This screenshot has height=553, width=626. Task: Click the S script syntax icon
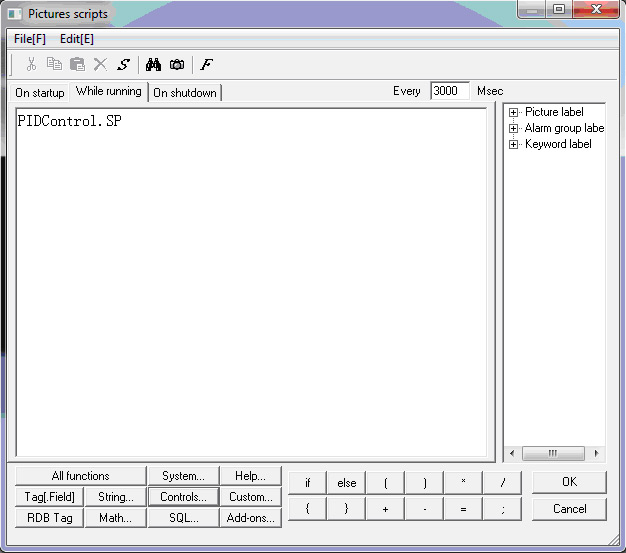[123, 64]
